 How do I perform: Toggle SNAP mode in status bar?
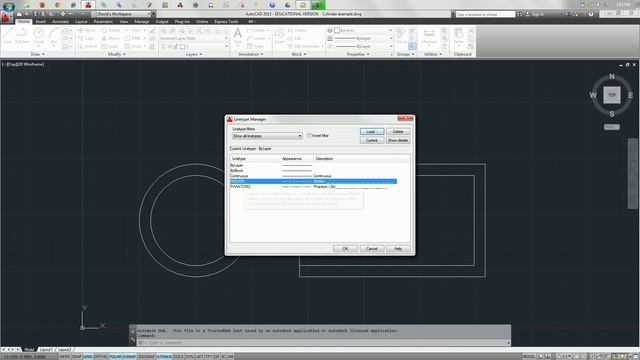pyautogui.click(x=77, y=356)
